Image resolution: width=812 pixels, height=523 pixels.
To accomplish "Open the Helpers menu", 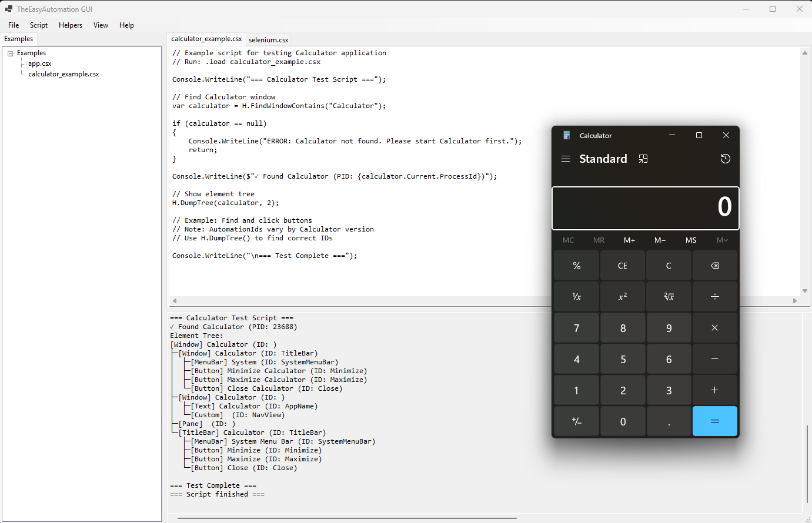I will [x=71, y=25].
